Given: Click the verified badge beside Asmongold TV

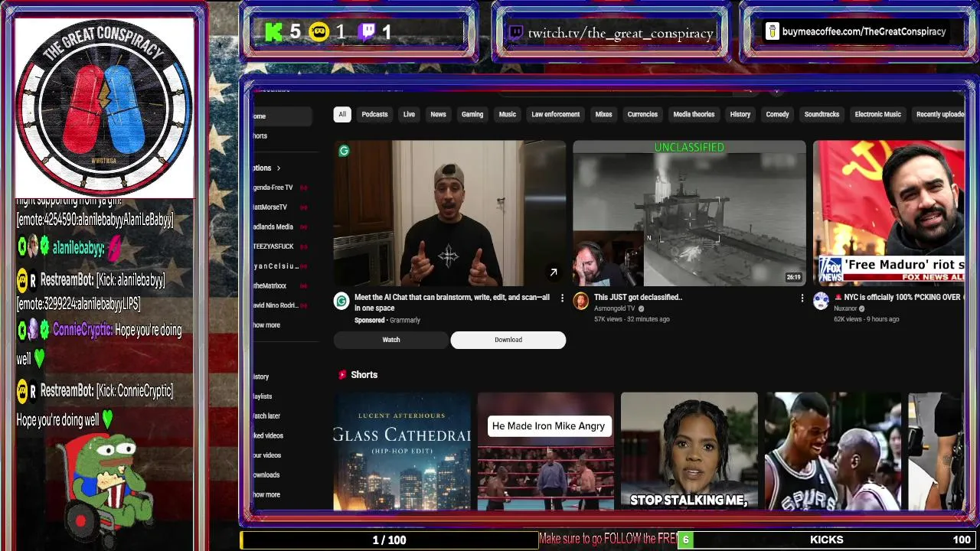Looking at the screenshot, I should [642, 308].
